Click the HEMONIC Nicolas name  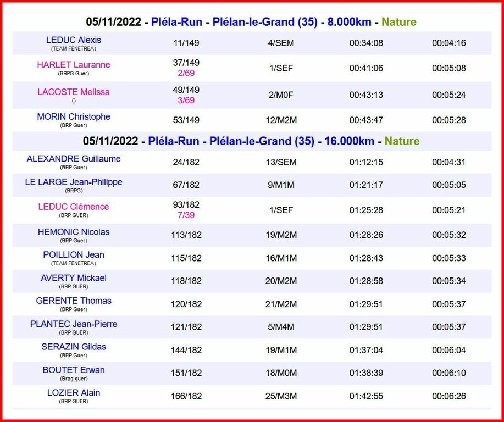pos(74,232)
